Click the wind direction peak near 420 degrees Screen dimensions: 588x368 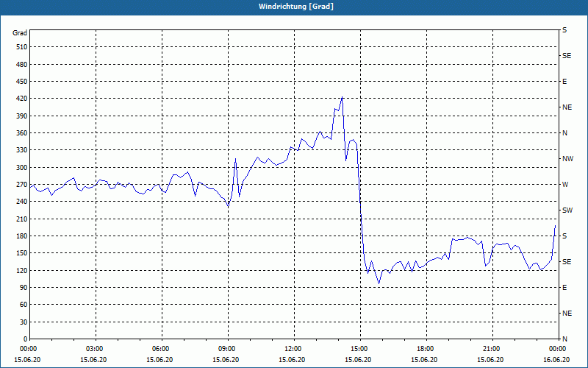342,97
